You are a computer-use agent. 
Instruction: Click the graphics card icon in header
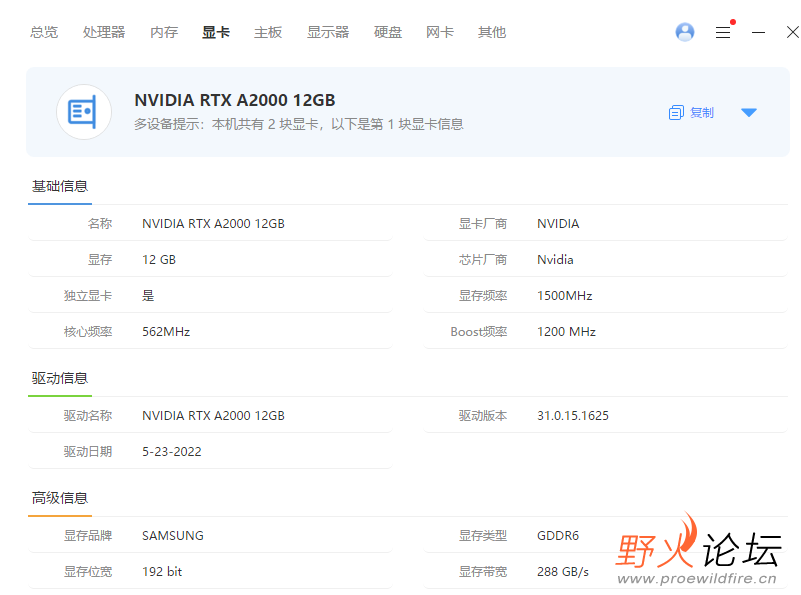[x=84, y=112]
